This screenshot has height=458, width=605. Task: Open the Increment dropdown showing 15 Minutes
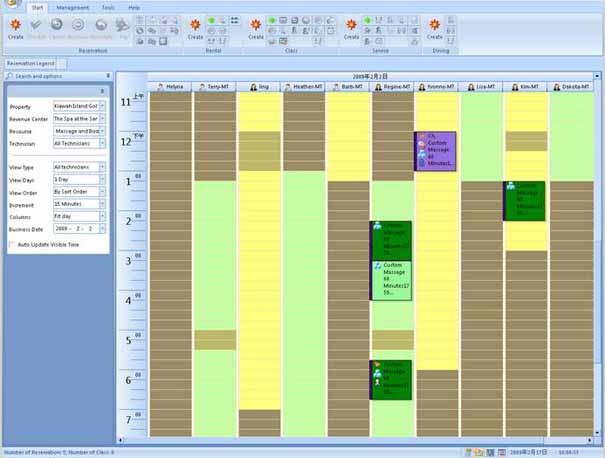point(102,204)
